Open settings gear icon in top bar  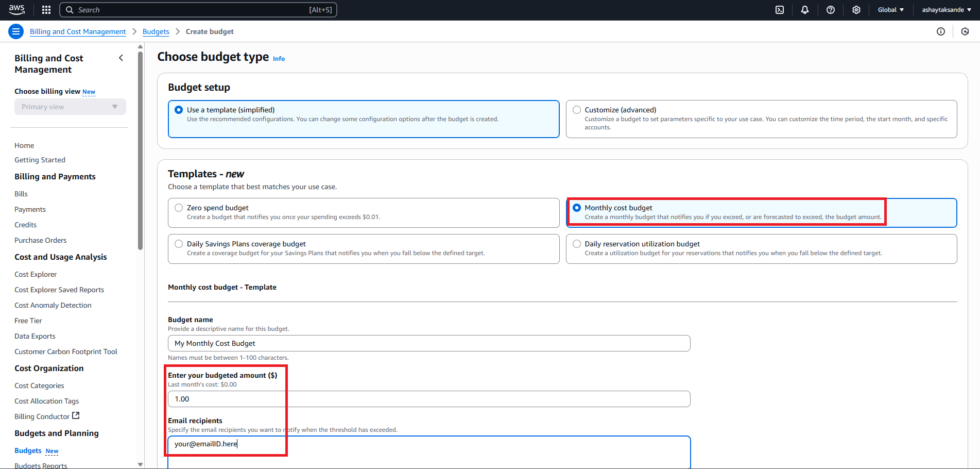point(856,10)
